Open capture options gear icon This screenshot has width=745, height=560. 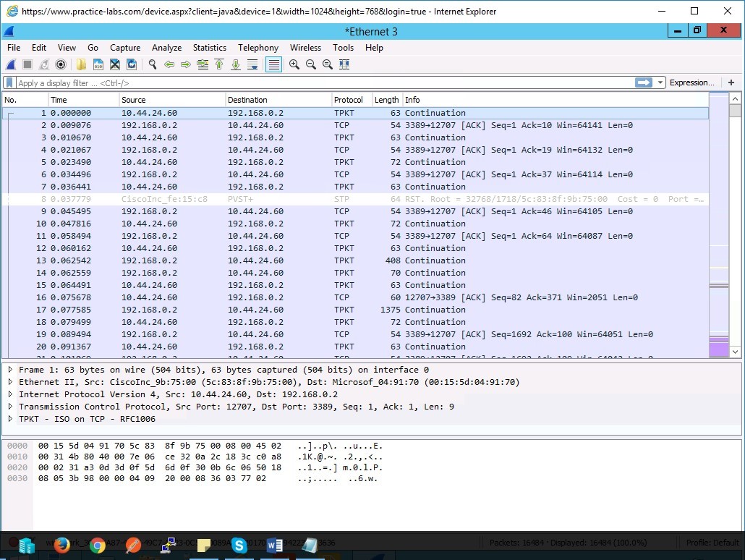point(61,64)
